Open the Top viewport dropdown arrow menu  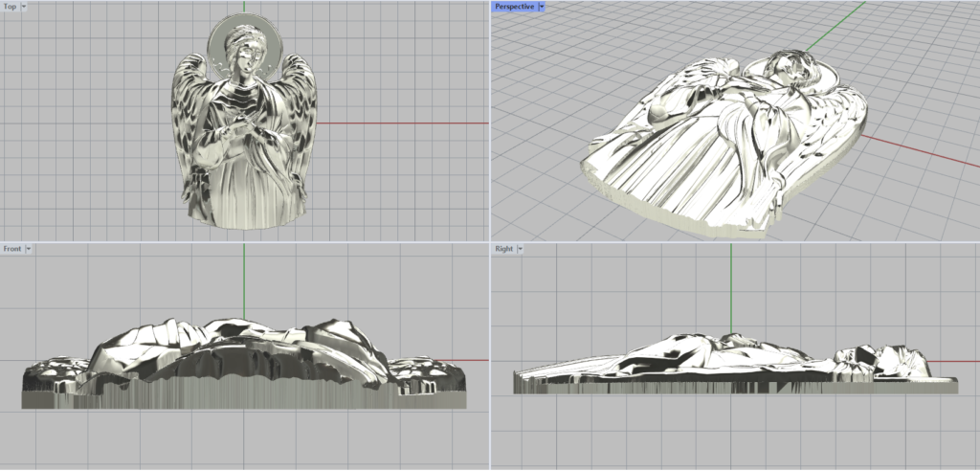(x=23, y=6)
